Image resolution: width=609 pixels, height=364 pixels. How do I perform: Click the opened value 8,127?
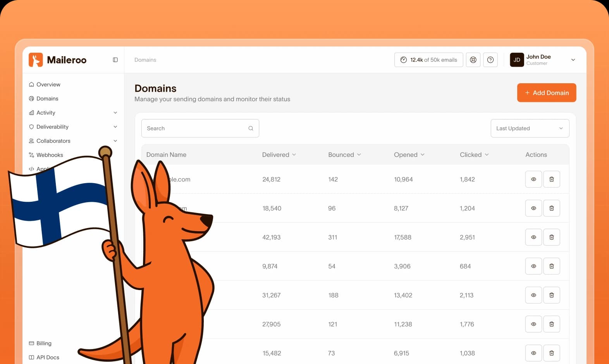pyautogui.click(x=401, y=208)
